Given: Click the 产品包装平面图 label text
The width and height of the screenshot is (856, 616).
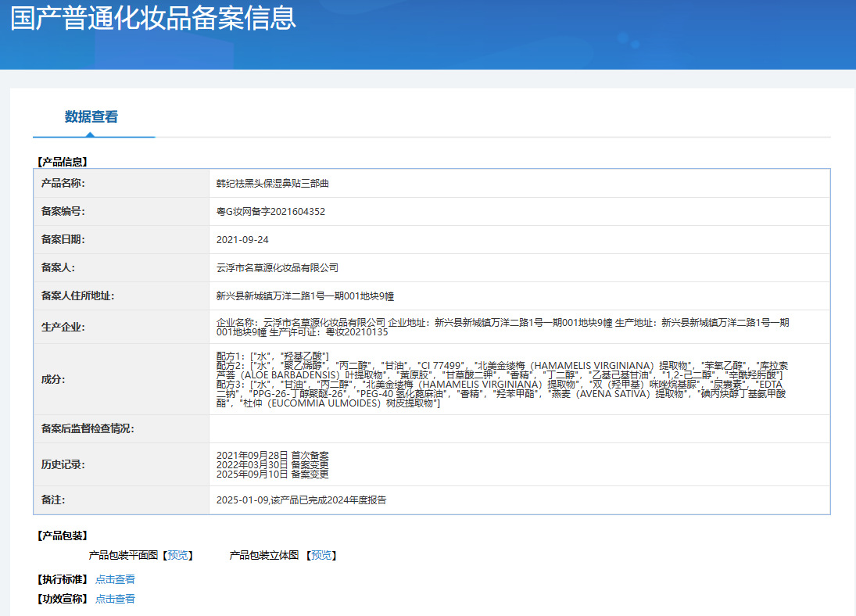Looking at the screenshot, I should pos(124,555).
